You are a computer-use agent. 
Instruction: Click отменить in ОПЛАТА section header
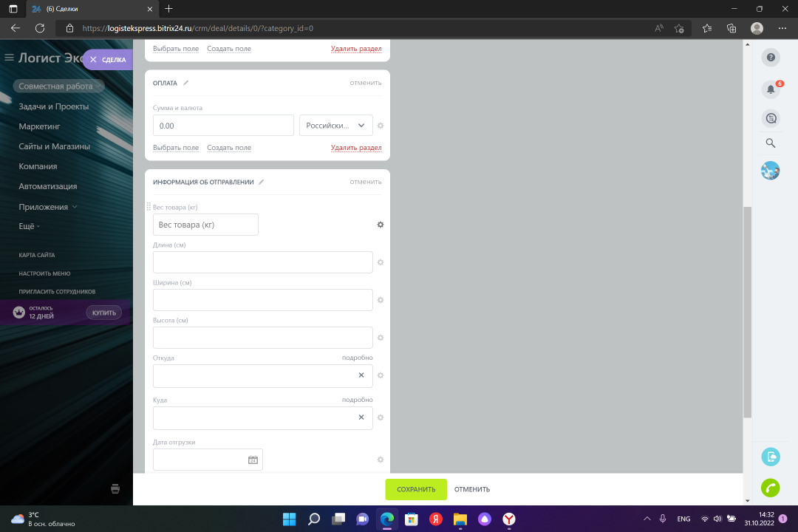click(366, 83)
